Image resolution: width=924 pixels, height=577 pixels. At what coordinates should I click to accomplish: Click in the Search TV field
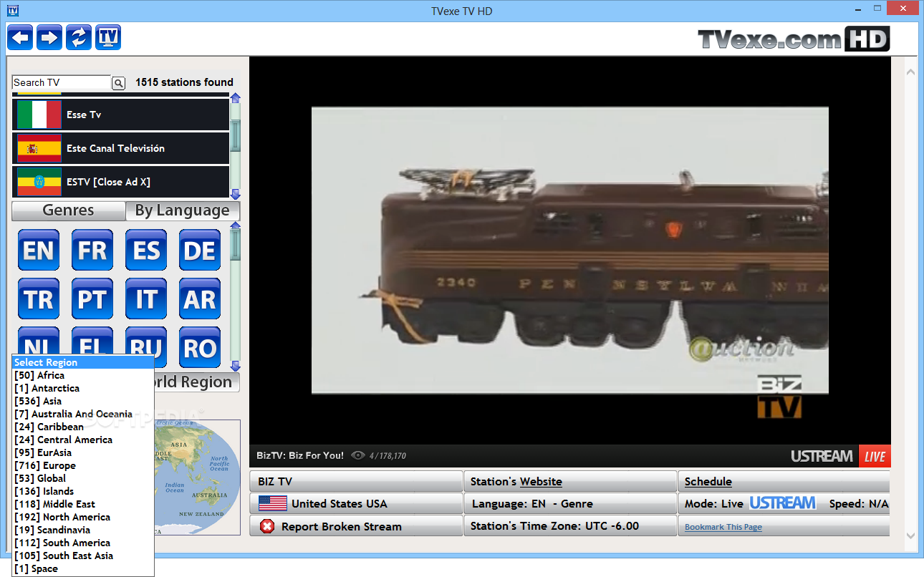[x=62, y=82]
